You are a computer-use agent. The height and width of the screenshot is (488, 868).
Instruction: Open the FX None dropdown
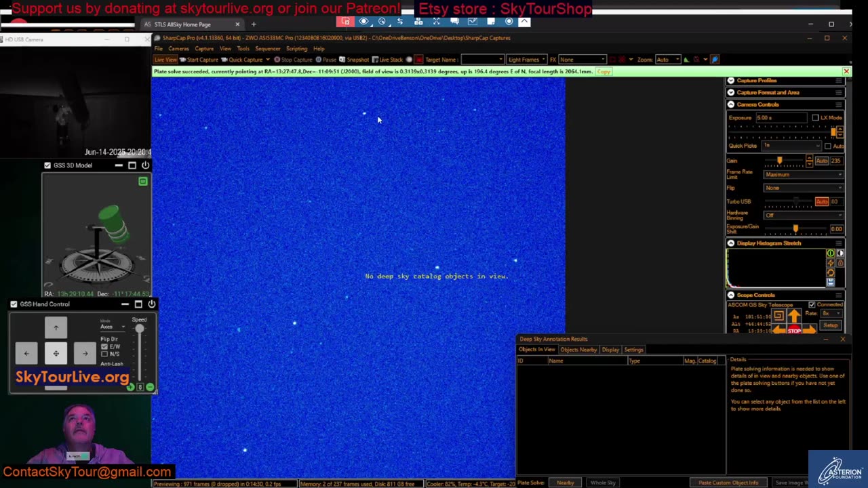(582, 60)
